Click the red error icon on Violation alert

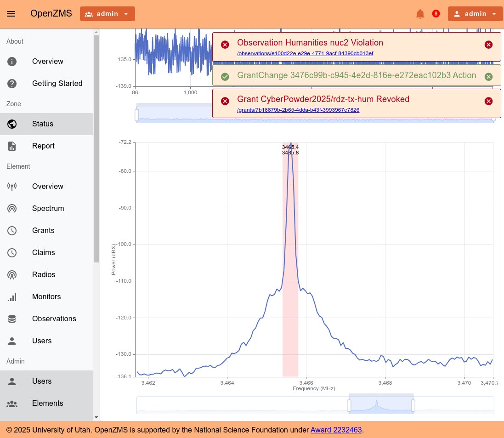[x=225, y=45]
